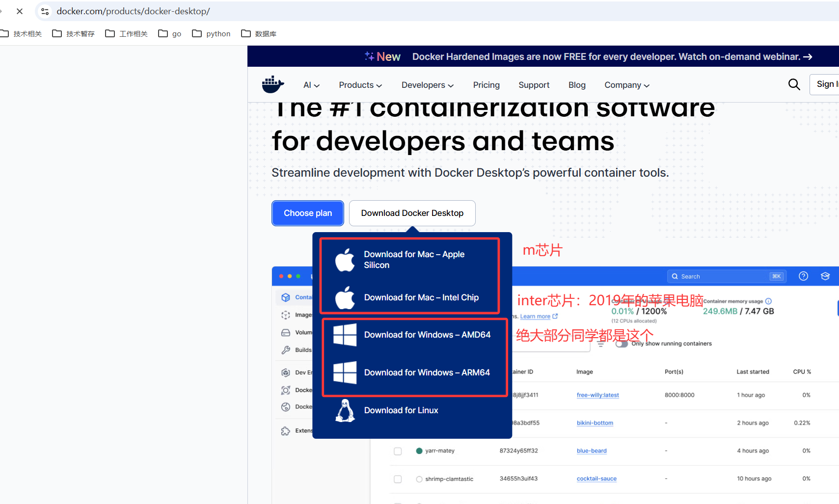Click the Sign In button
The image size is (839, 504).
pyautogui.click(x=825, y=84)
